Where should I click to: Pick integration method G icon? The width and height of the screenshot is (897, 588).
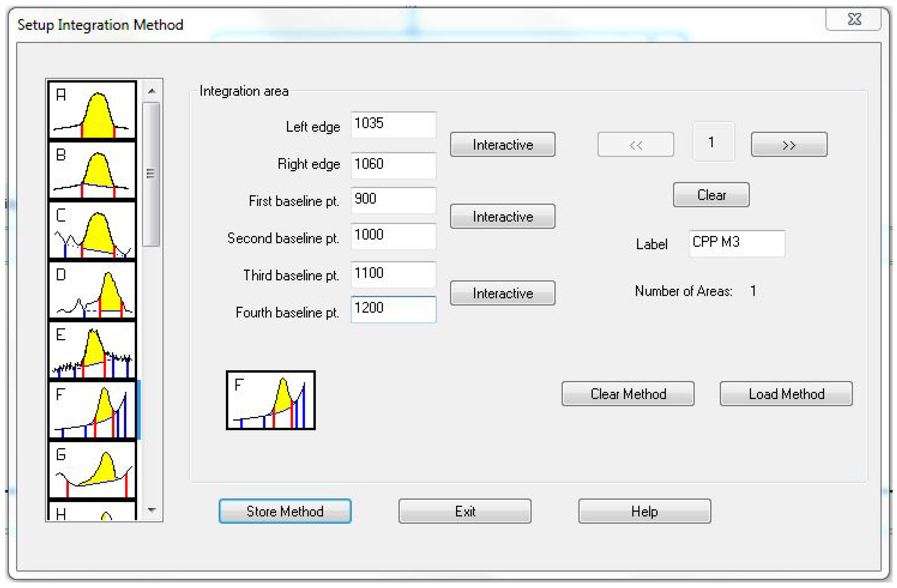coord(92,470)
